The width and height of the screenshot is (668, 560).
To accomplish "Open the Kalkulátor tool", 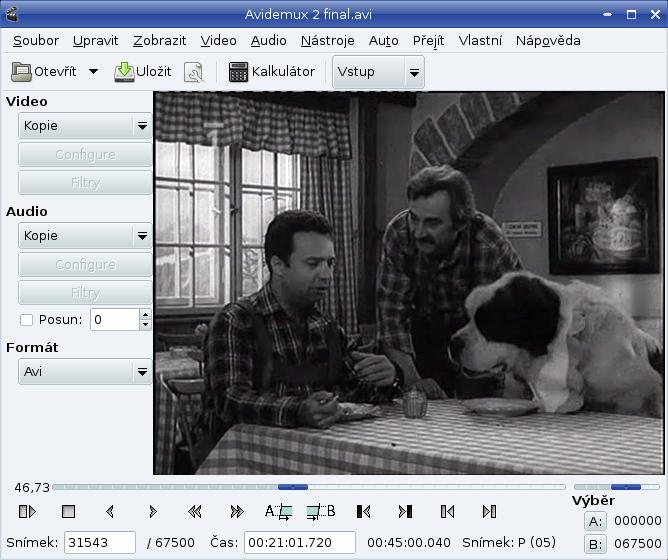I will tap(272, 72).
